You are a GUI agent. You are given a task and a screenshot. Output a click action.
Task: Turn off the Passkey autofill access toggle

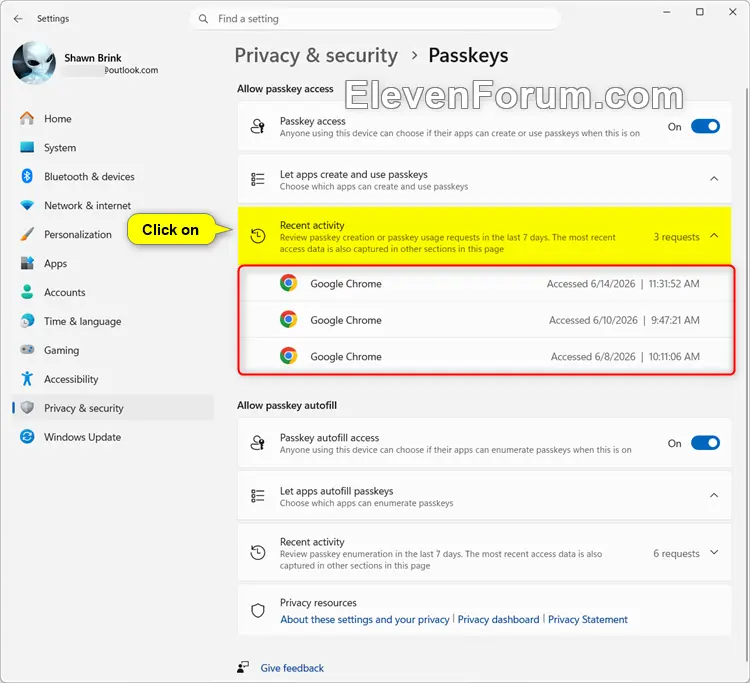click(x=705, y=443)
